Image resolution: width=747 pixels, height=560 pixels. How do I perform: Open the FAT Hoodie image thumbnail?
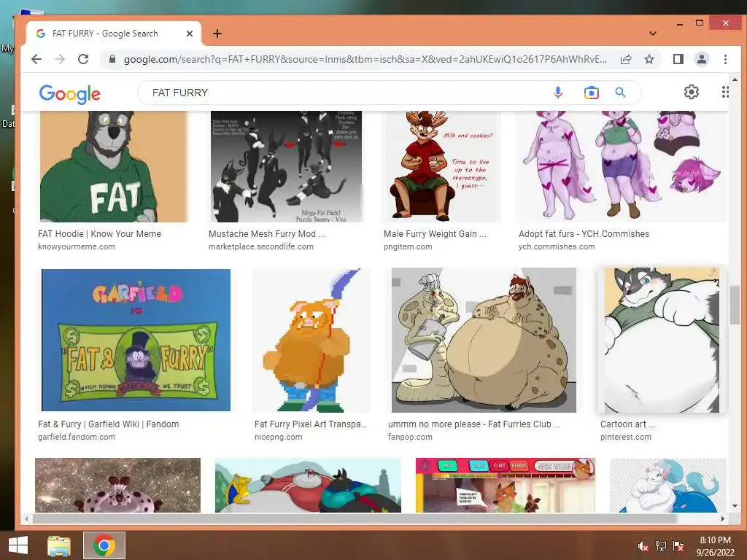pyautogui.click(x=114, y=167)
